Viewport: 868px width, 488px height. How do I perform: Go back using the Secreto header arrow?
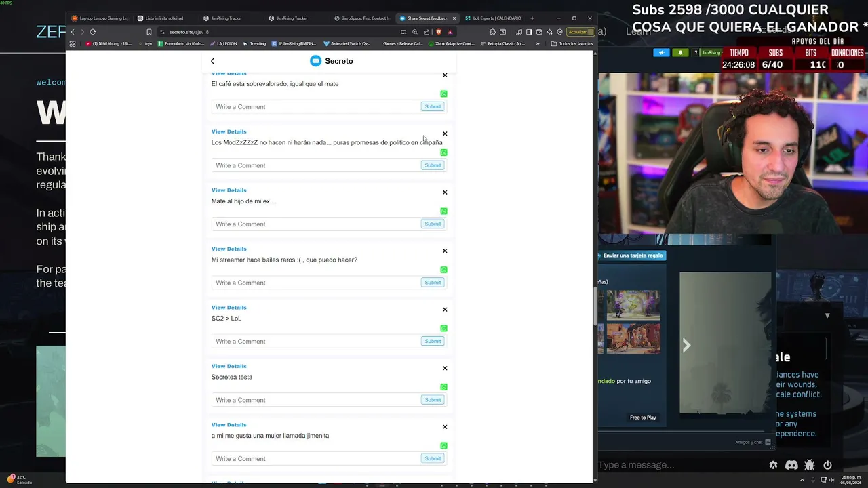pos(212,61)
